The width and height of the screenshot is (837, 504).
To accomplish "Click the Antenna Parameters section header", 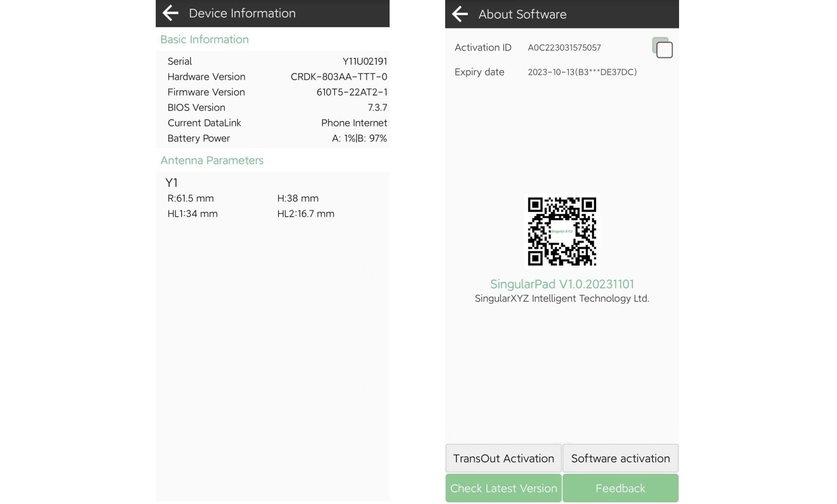I will (212, 161).
